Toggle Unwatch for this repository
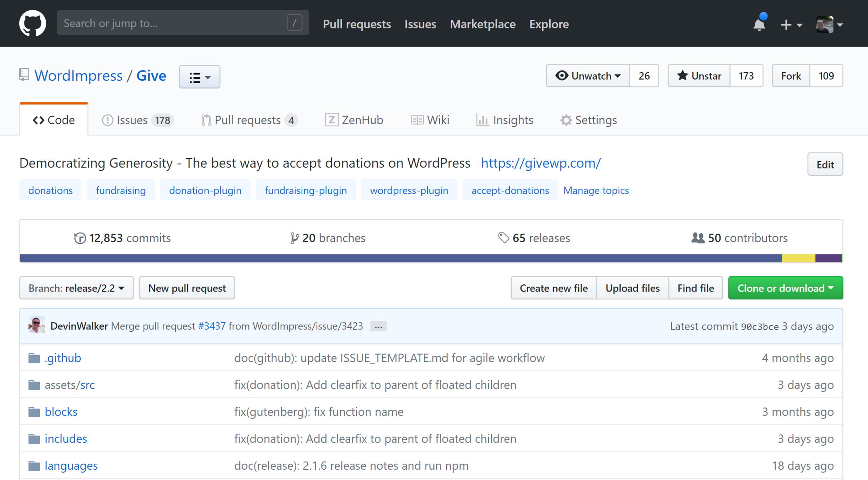 click(588, 76)
